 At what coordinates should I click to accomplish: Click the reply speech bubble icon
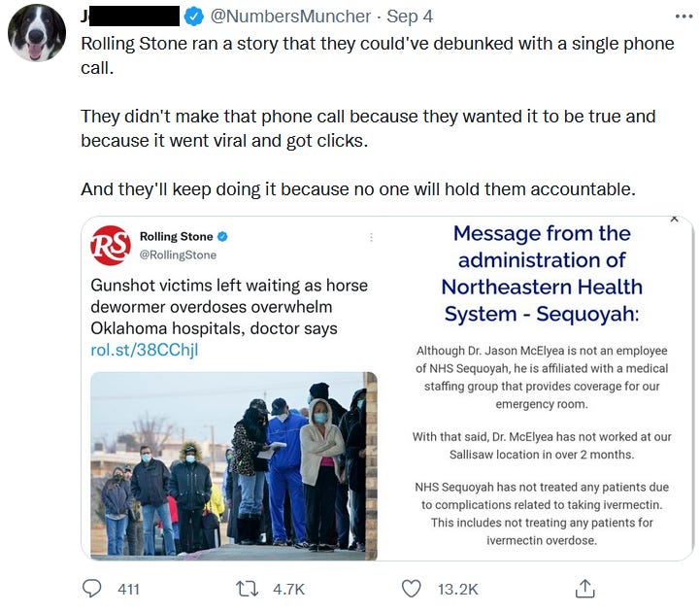(92, 589)
